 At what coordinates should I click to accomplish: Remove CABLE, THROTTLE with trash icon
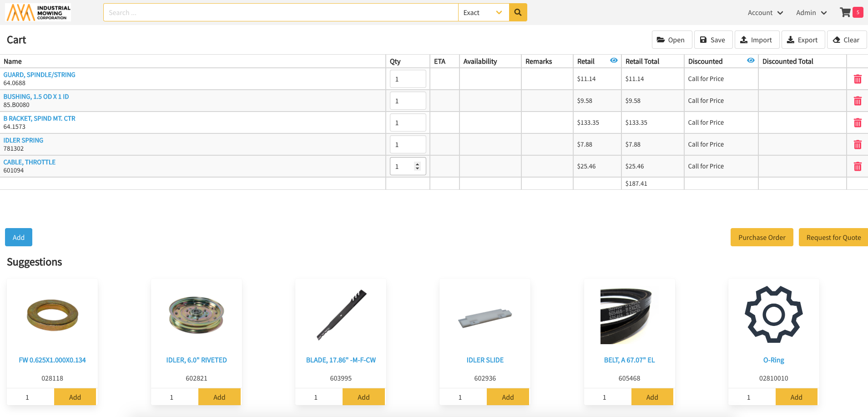[858, 167]
